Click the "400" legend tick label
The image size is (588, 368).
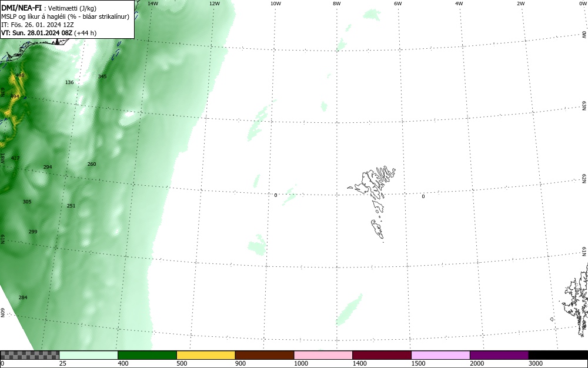[x=123, y=363]
